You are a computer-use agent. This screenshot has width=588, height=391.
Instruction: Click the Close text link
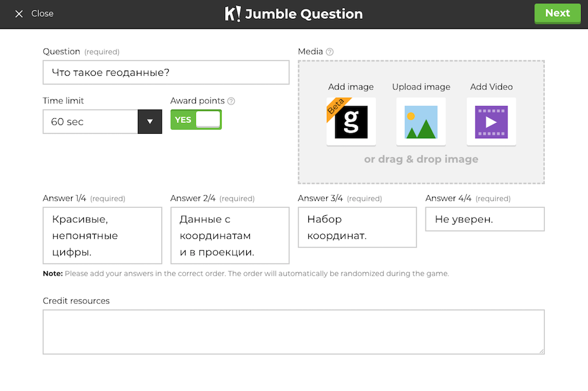(x=42, y=14)
